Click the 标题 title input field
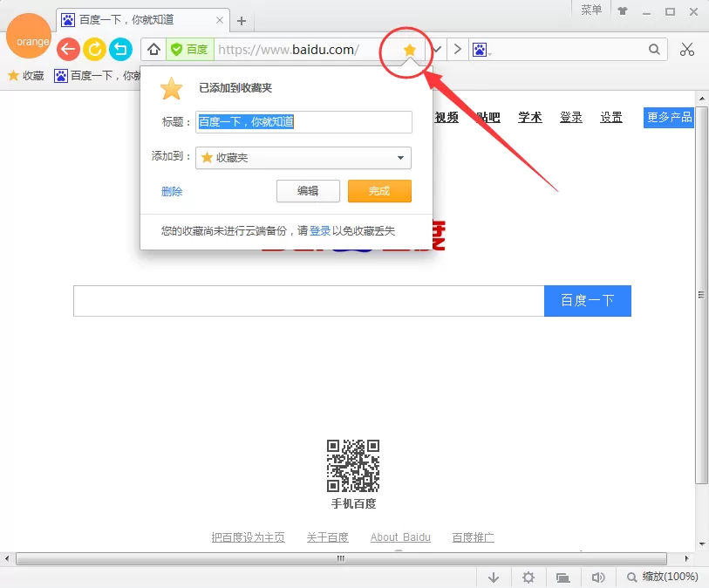Viewport: 709px width, 588px height. tap(303, 122)
